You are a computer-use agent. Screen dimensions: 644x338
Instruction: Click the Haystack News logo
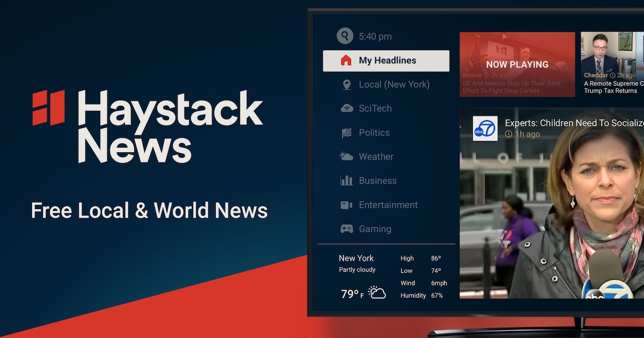(147, 127)
